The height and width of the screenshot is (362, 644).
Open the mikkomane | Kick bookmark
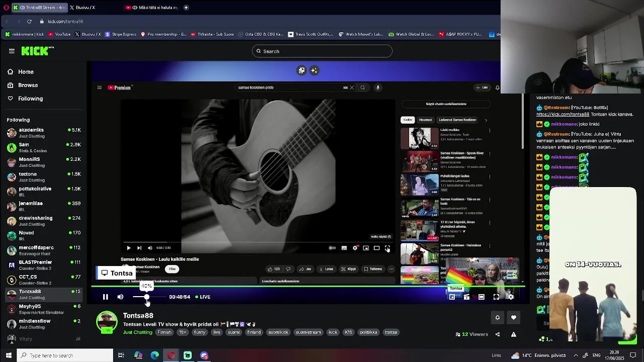24,34
